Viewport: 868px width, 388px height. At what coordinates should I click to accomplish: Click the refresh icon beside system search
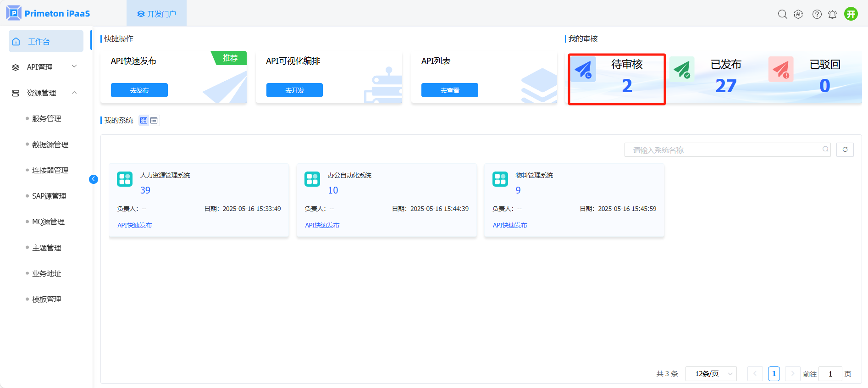pos(845,150)
